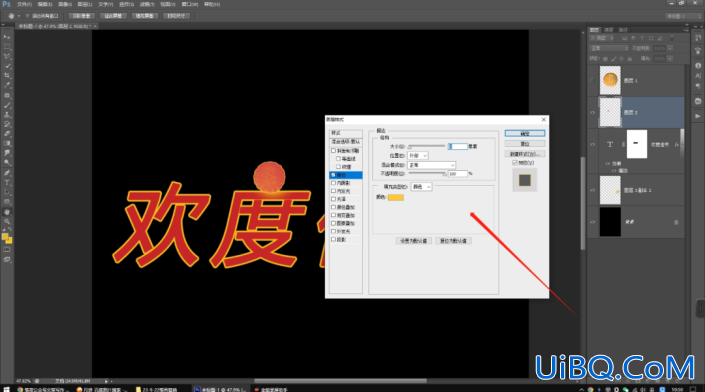The width and height of the screenshot is (705, 392).
Task: Click the stroke Size input field
Action: tap(458, 147)
